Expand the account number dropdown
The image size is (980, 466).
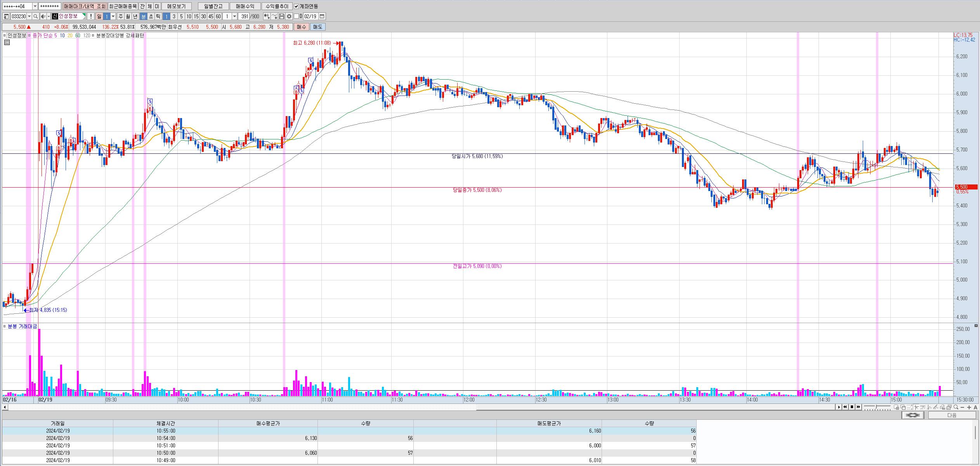tap(35, 6)
